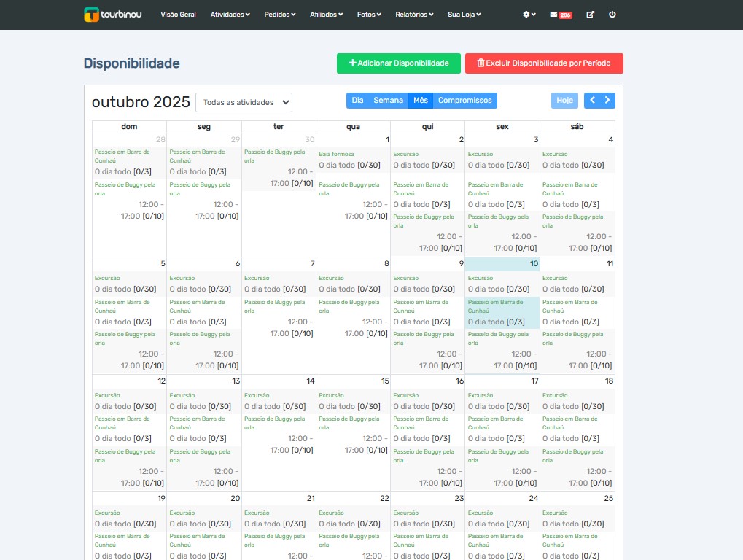Expand the Pedidos menu
This screenshot has height=560, width=743.
(x=279, y=15)
